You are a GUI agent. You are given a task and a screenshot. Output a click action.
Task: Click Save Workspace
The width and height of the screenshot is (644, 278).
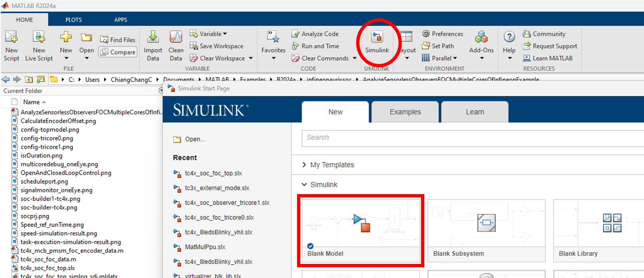pos(216,46)
